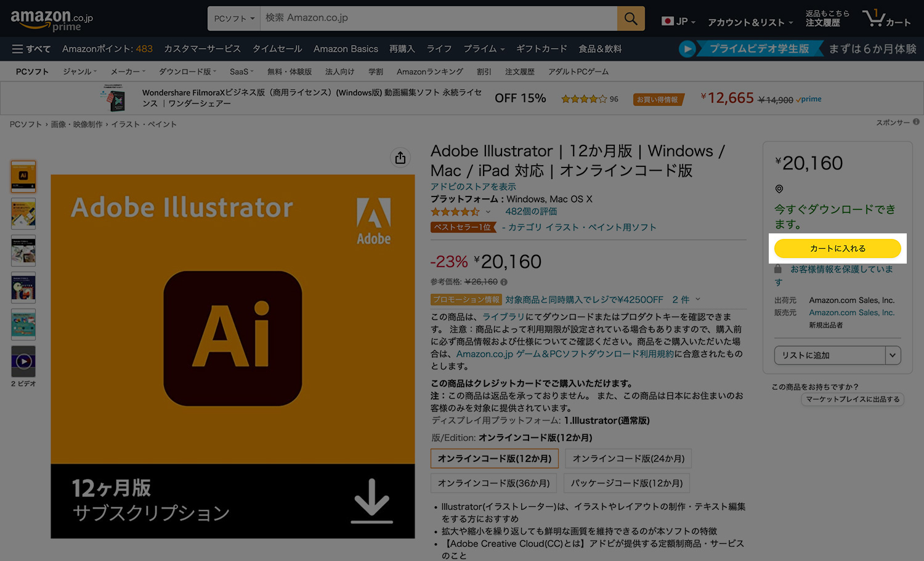
Task: Select the fourth product thumbnail
Action: pos(23,287)
